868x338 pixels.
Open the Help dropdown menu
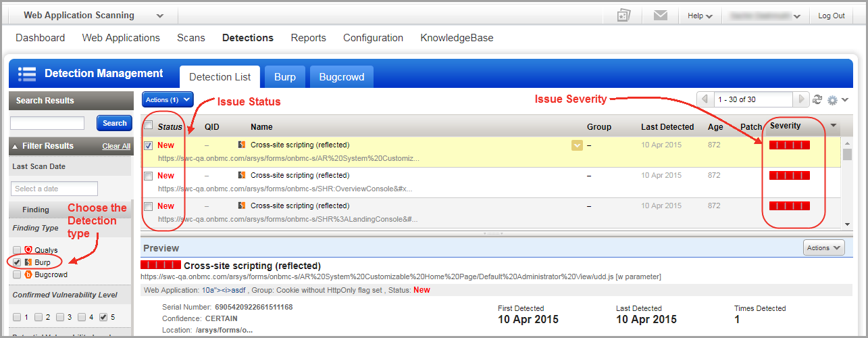tap(700, 16)
